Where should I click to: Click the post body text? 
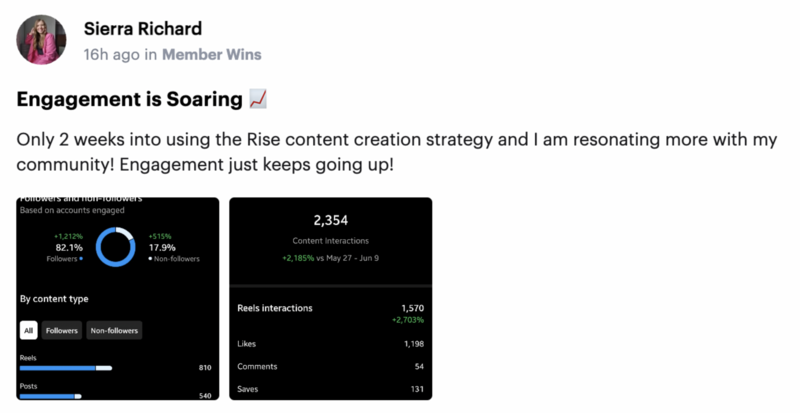coord(397,152)
